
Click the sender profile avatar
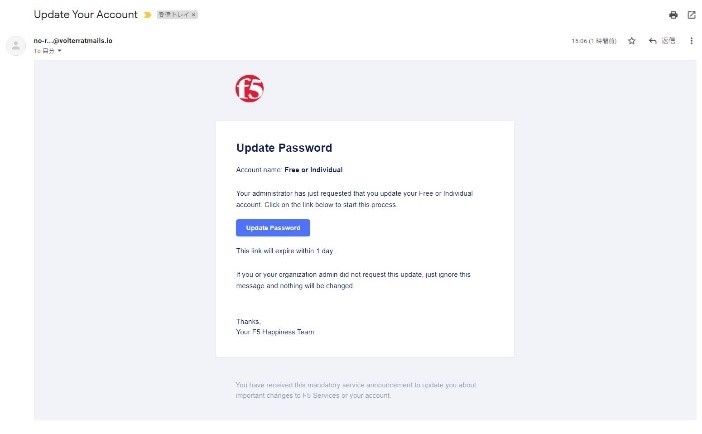16,45
